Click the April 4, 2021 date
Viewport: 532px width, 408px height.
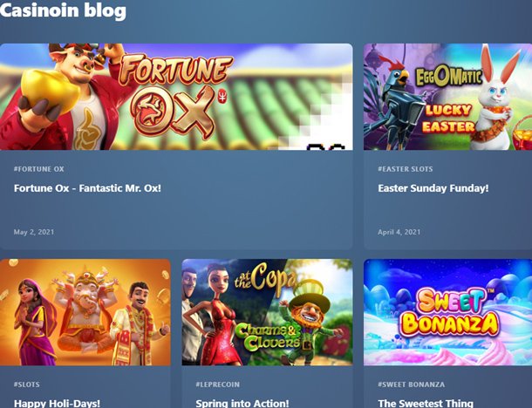click(x=399, y=232)
